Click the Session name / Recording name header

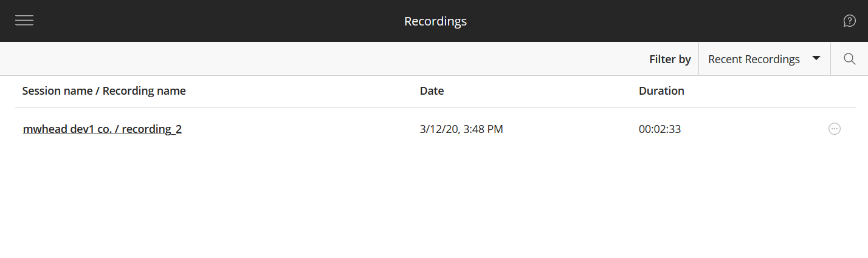click(104, 91)
